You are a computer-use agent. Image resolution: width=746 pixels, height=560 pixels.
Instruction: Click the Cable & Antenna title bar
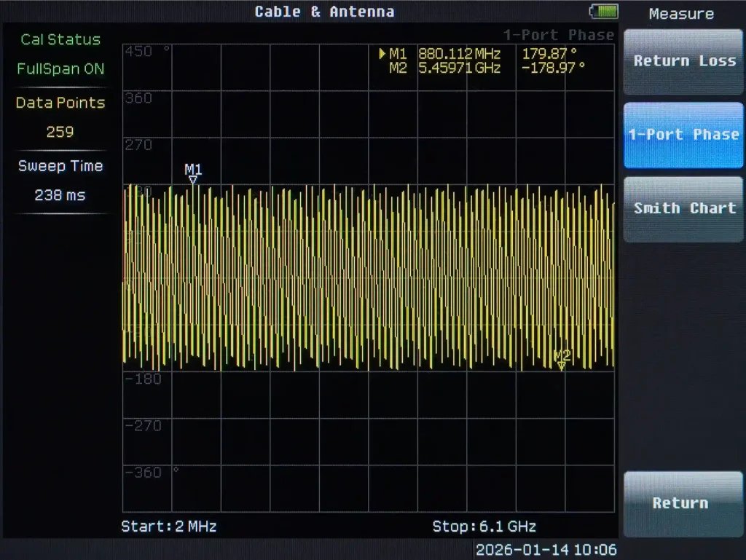pos(325,11)
